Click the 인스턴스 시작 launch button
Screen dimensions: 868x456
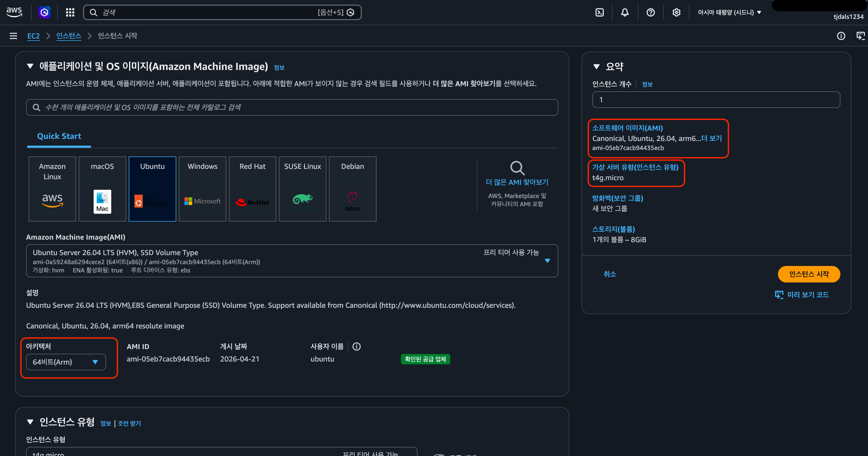pos(809,274)
